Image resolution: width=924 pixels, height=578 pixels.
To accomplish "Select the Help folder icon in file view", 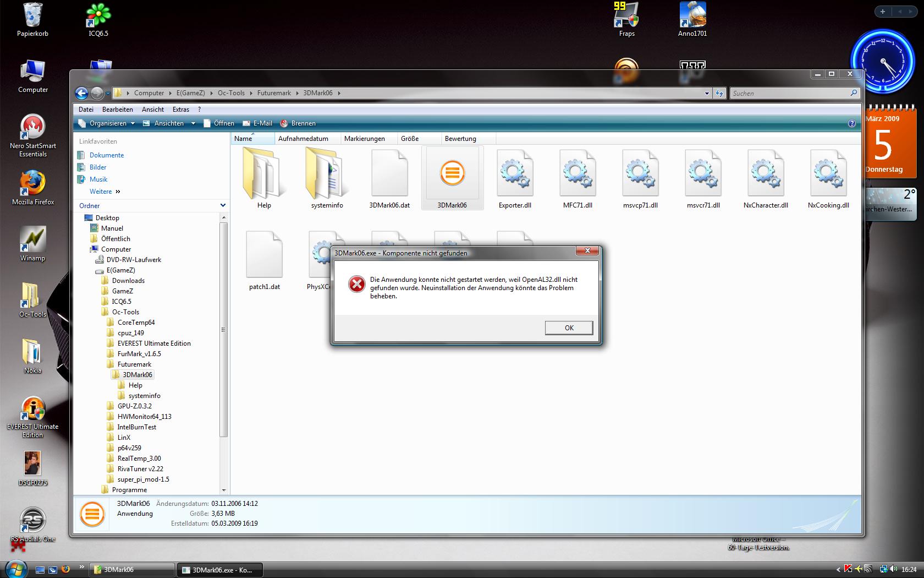I will (x=264, y=173).
